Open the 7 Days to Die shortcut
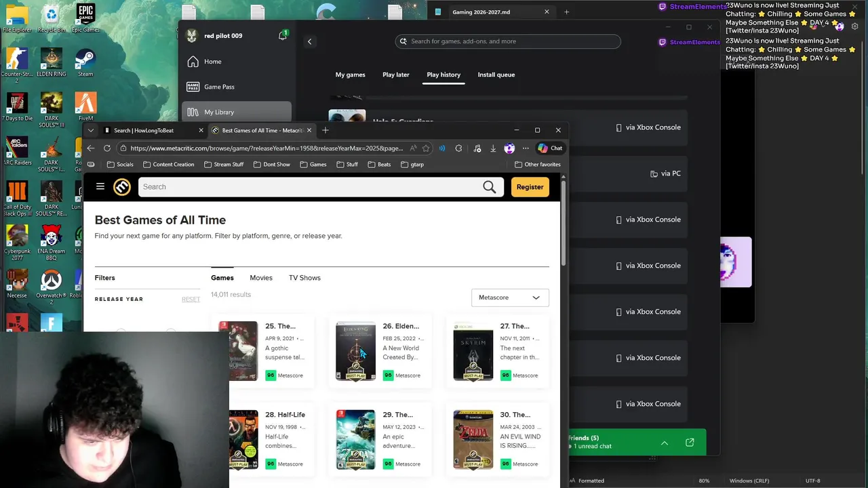Viewport: 868px width, 488px height. (17, 107)
